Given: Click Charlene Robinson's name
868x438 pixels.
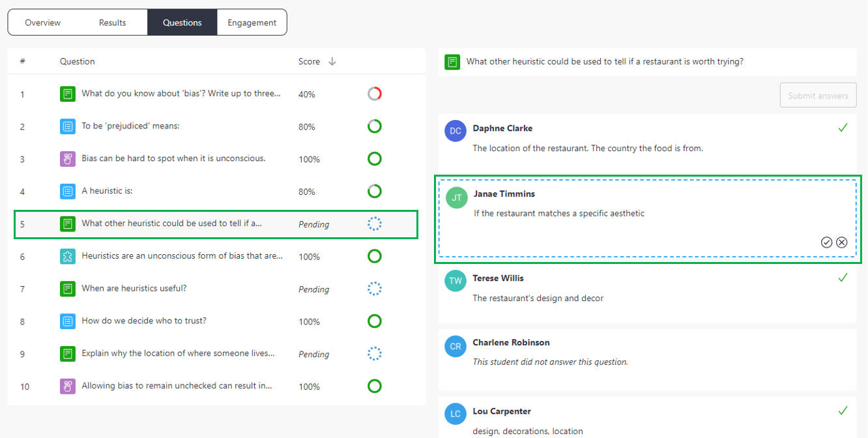Looking at the screenshot, I should (x=511, y=343).
